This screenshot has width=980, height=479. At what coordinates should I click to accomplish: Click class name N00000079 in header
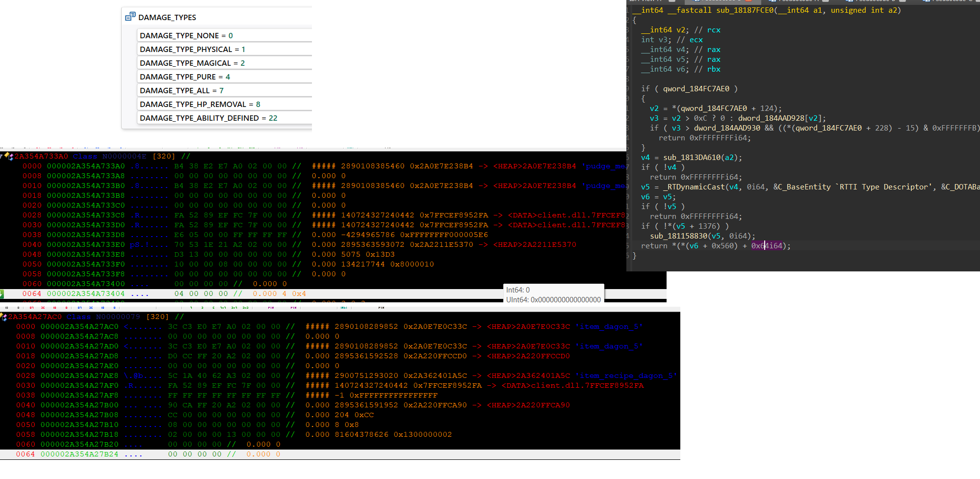click(x=118, y=317)
